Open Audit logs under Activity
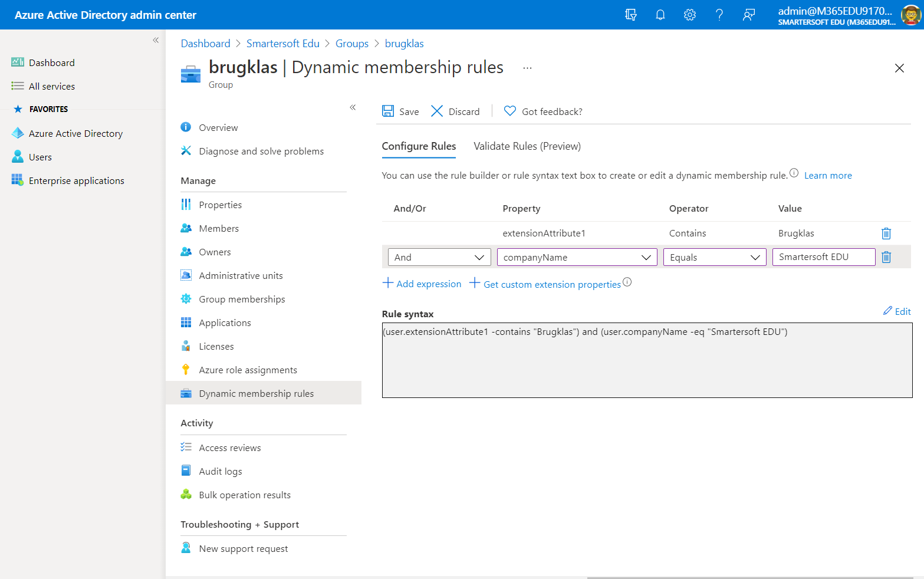The height and width of the screenshot is (579, 924). 221,471
